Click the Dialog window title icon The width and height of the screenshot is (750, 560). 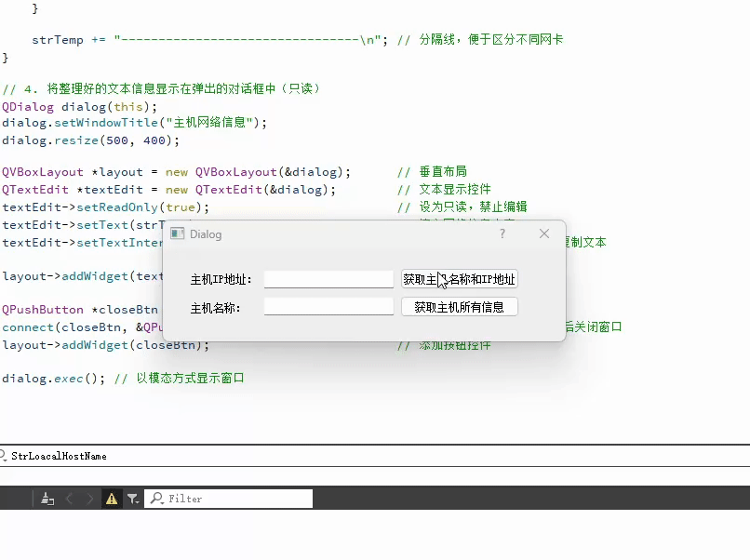(178, 233)
